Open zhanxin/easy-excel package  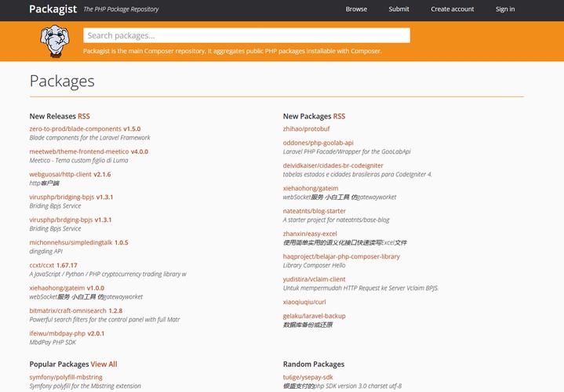pos(310,234)
